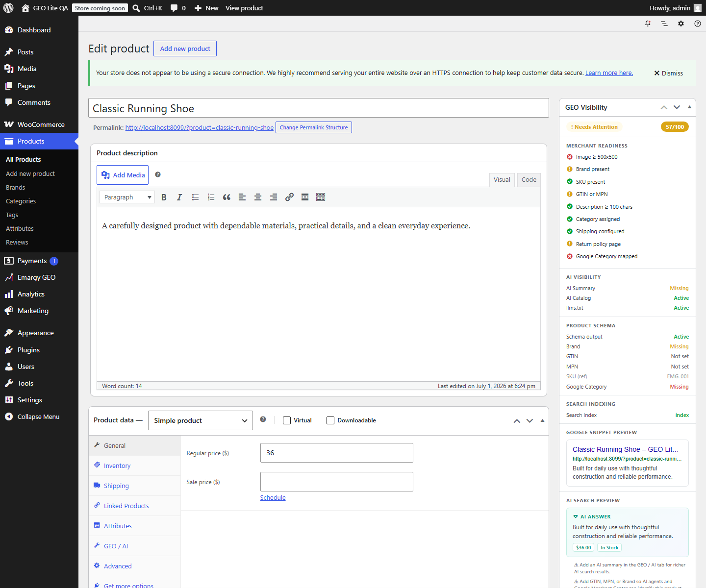Move GEO Visibility panel up
Screen dimensions: 706x588
click(664, 107)
